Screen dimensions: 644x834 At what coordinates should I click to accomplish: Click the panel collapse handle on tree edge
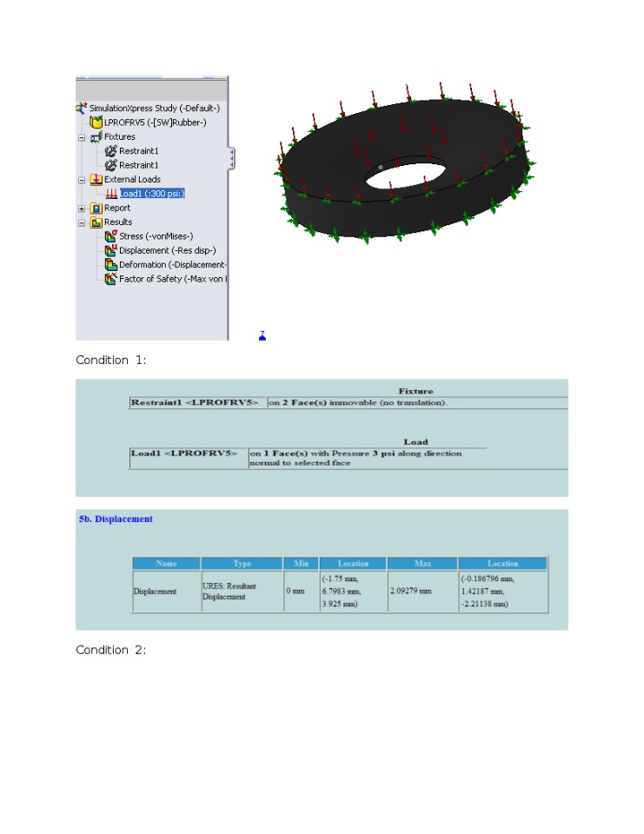231,158
